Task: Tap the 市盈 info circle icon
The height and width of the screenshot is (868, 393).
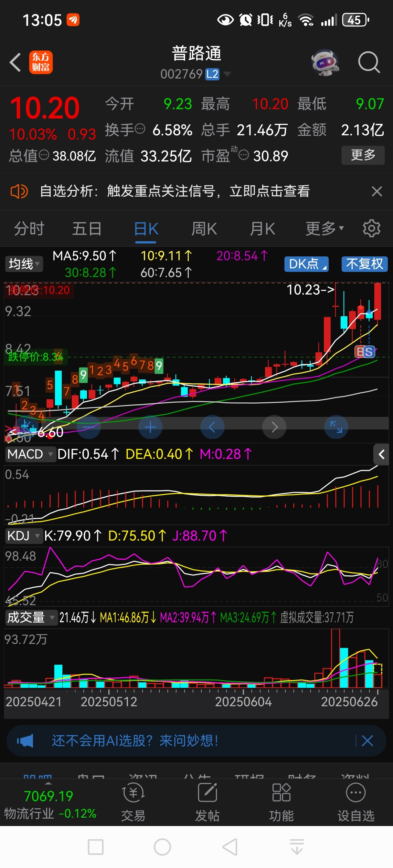Action: pos(244,155)
